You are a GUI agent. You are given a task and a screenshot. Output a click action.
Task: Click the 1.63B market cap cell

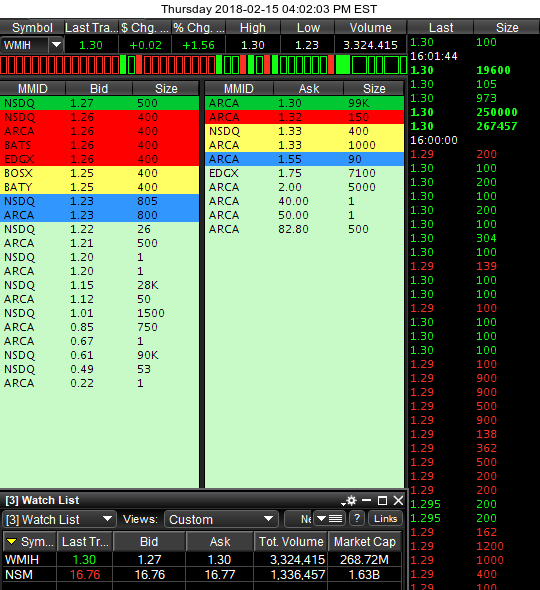point(364,575)
